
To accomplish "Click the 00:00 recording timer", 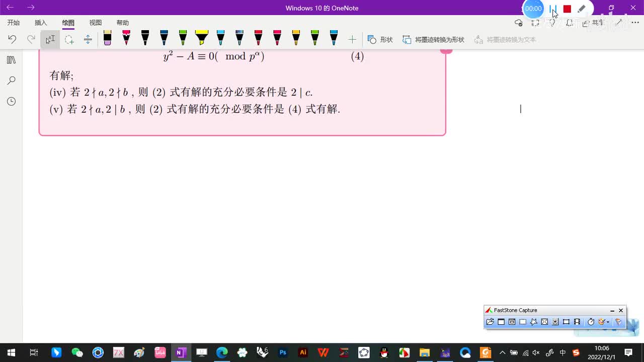I will click(x=533, y=9).
